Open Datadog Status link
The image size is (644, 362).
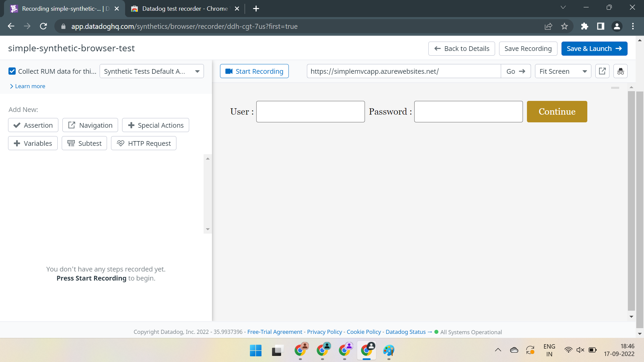coord(409,332)
